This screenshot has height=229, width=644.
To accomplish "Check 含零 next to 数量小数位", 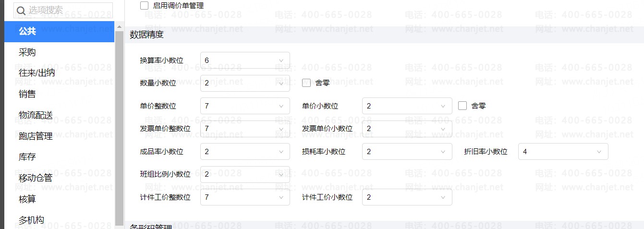I will point(306,83).
